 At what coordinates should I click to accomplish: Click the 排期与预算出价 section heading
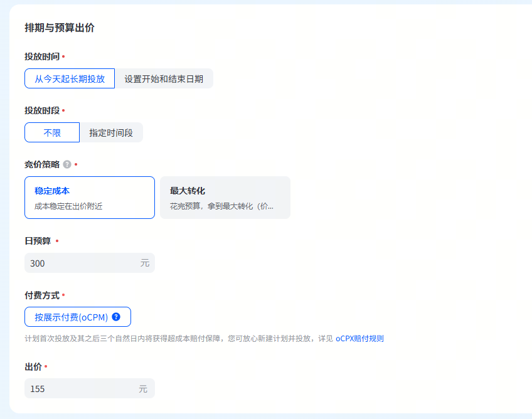pyautogui.click(x=60, y=28)
